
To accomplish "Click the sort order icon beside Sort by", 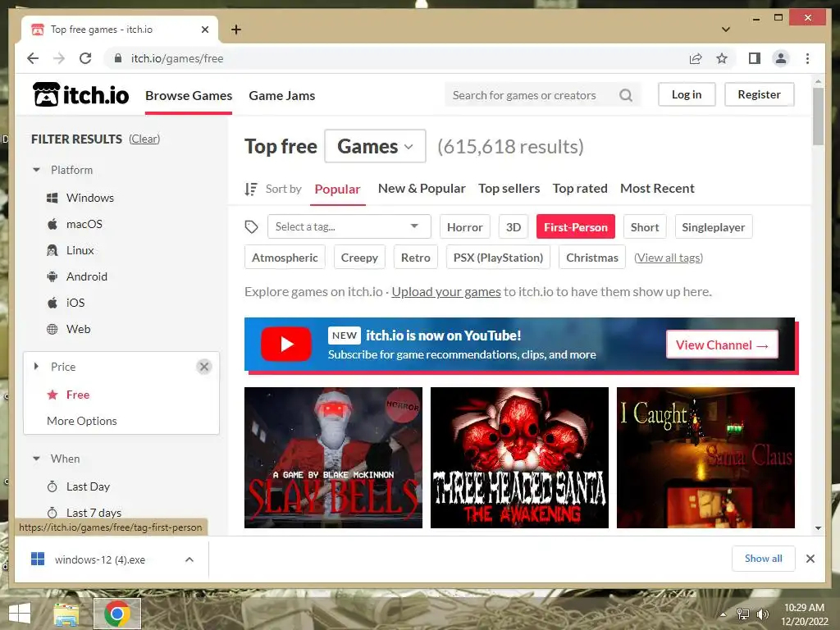I will [251, 189].
